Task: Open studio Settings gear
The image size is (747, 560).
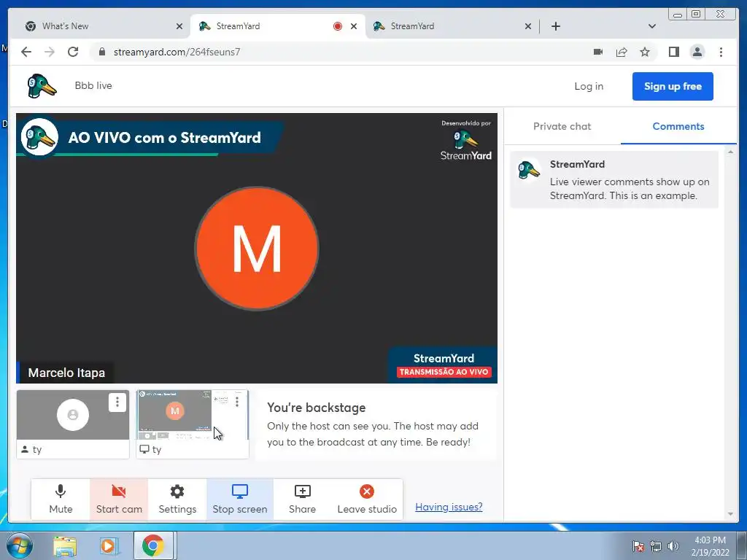Action: click(x=177, y=499)
